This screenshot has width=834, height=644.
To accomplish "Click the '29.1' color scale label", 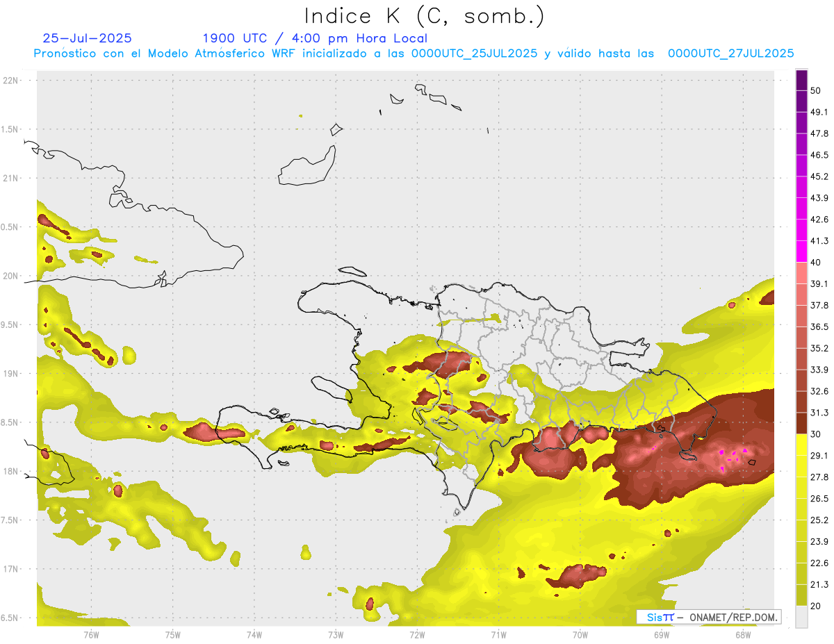I will 819,456.
